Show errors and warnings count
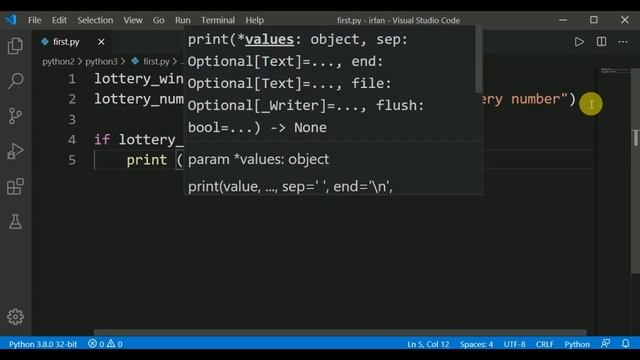This screenshot has height=360, width=640. pos(105,344)
